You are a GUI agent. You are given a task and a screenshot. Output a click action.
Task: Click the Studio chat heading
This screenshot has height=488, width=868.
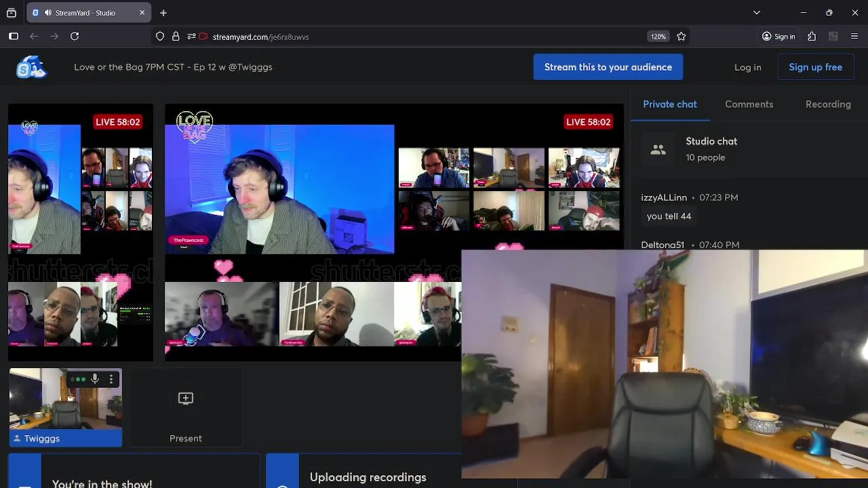click(x=711, y=142)
